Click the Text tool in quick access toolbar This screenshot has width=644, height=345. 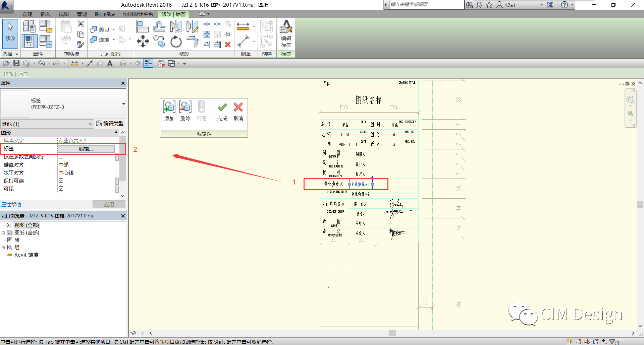click(110, 63)
